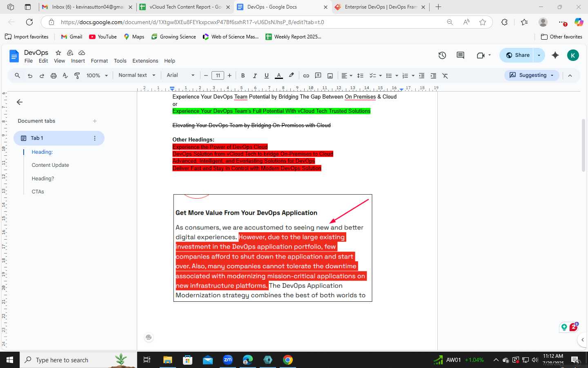Screen dimensions: 588x368
Task: Close the document tabs sidebar
Action: 20,102
